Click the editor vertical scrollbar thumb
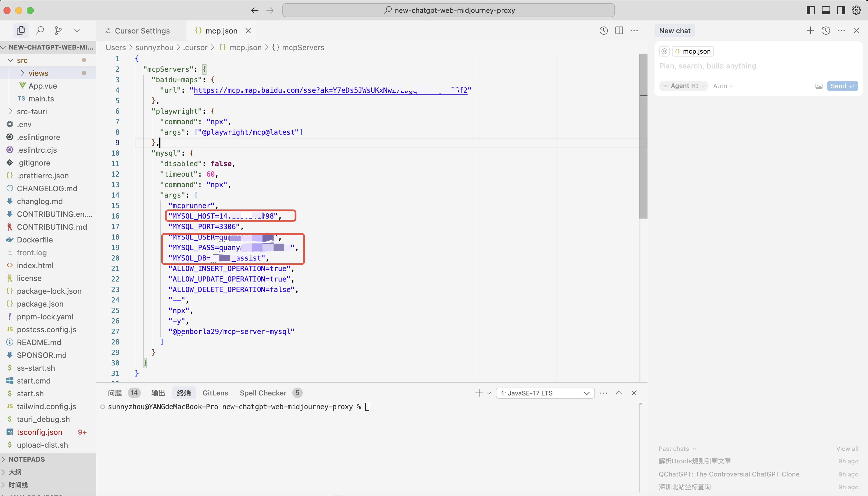Viewport: 868px width, 496px height. tap(643, 136)
